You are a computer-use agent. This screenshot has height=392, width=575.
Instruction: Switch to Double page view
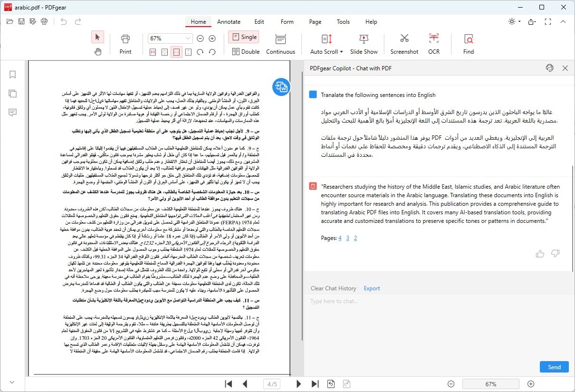coord(245,52)
